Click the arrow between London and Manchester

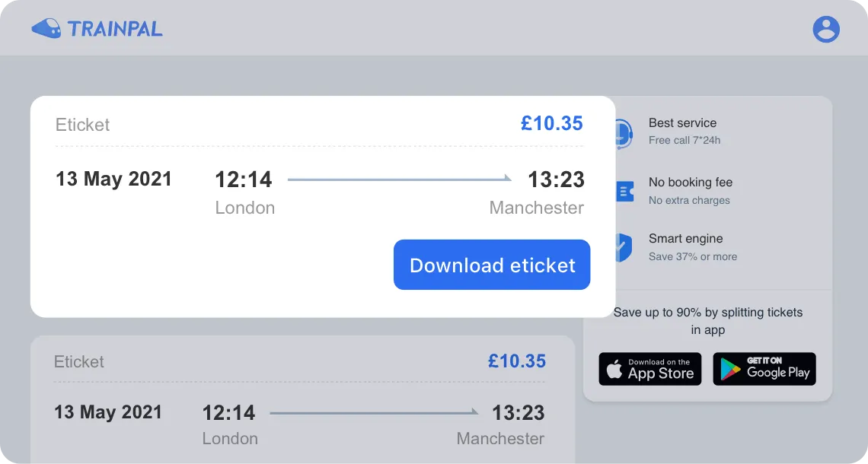pos(398,178)
